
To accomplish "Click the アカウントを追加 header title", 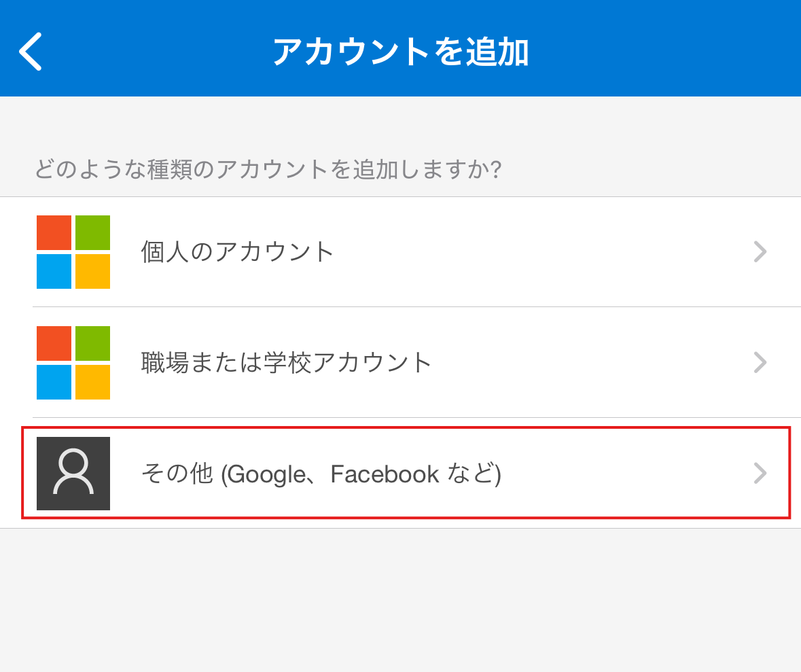I will 401,52.
